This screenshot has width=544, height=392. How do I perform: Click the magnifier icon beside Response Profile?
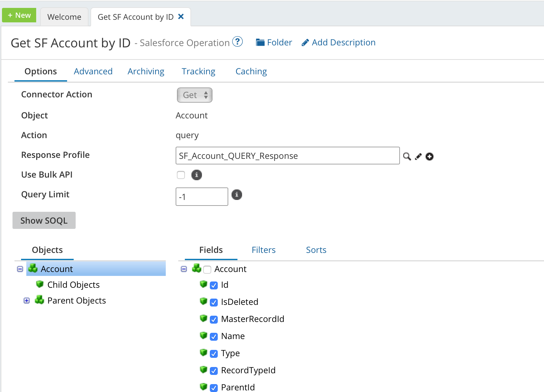pos(407,157)
